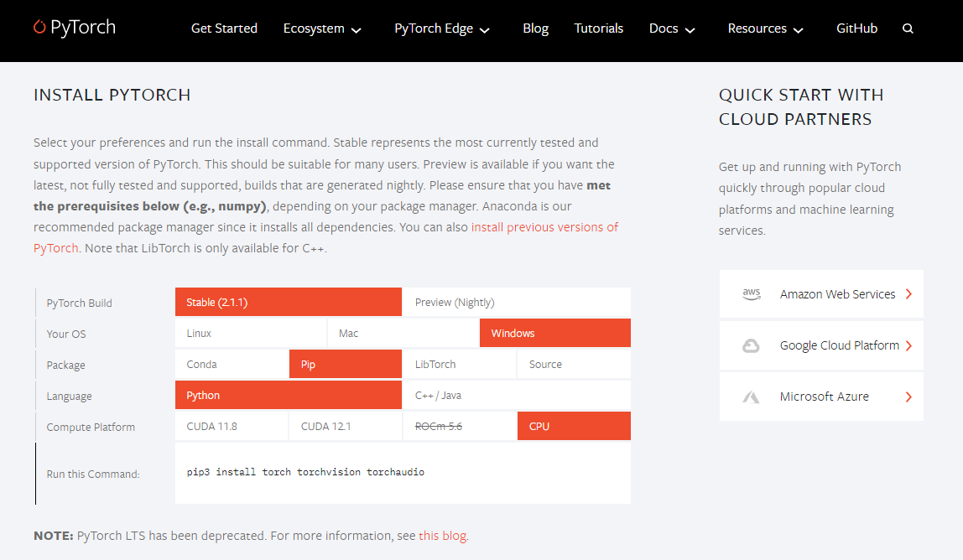The image size is (963, 560).
Task: Open the 'this blog' link
Action: coord(442,536)
